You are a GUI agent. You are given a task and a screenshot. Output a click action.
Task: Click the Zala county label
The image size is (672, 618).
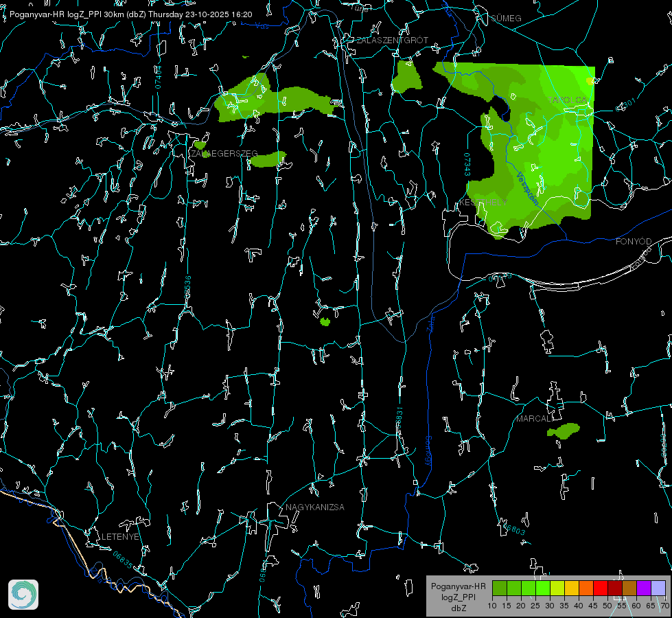430,323
